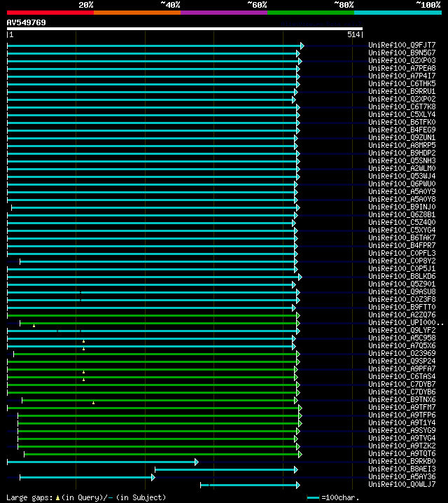Screen dimensions: 448x503
Task: Click the yellow query-gap symbol in the legend
Action: click(57, 498)
